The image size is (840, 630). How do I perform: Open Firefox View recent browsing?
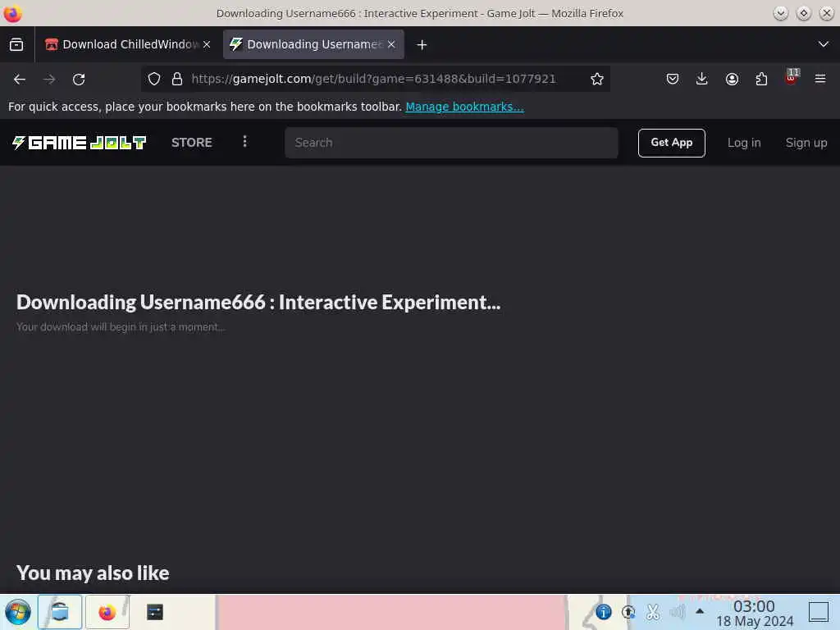tap(16, 44)
